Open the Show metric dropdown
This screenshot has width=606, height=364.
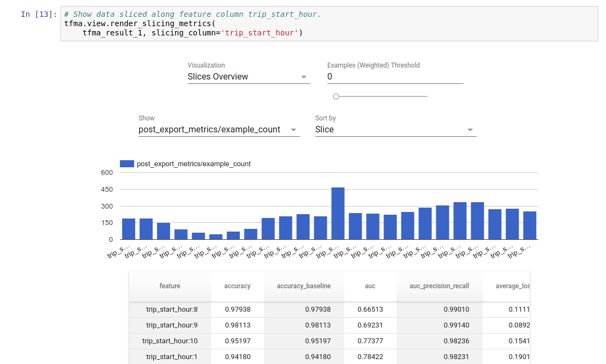[218, 130]
